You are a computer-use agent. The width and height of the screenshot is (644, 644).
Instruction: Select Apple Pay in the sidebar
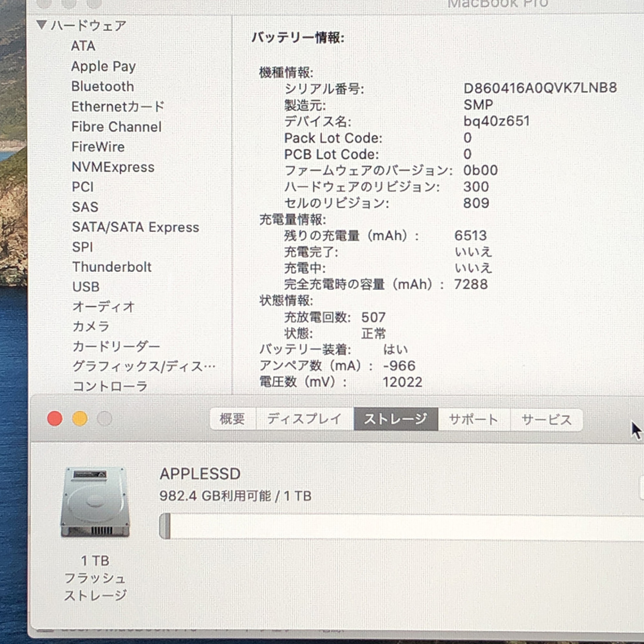[104, 66]
